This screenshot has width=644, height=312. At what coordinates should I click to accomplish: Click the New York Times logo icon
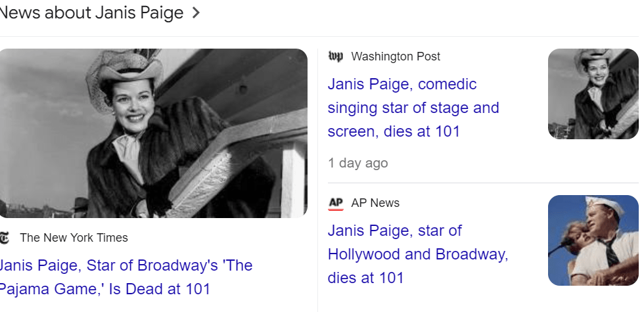tap(4, 238)
